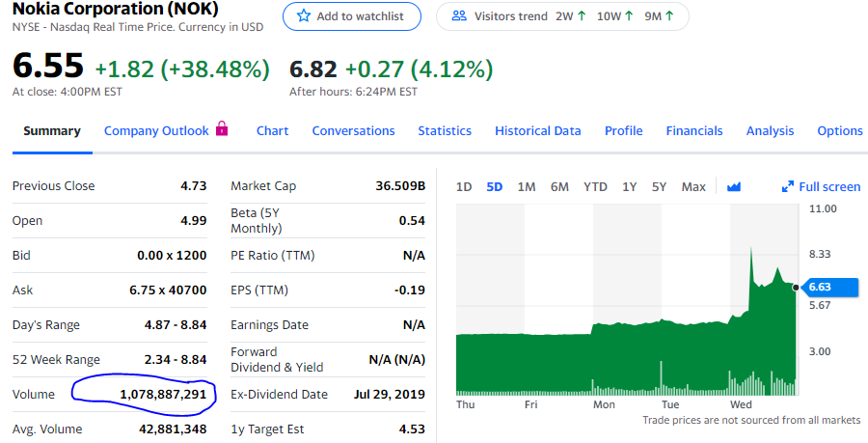Click the Full screen expand arrows icon

[788, 186]
